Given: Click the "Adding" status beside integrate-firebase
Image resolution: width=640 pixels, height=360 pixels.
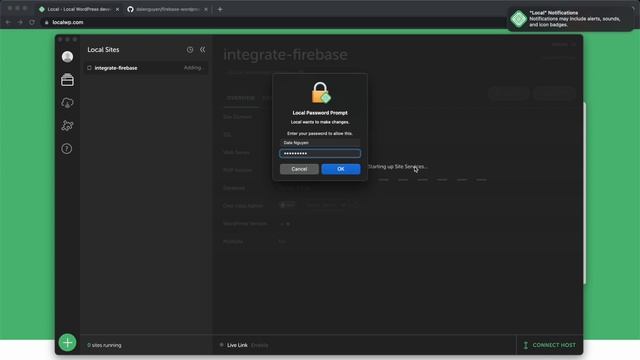Looking at the screenshot, I should [193, 68].
